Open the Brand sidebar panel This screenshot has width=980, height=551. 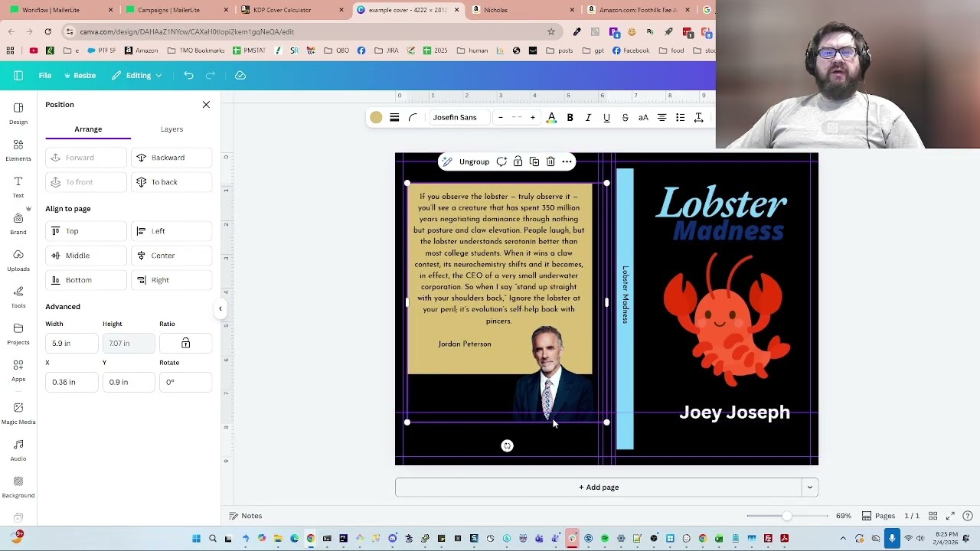pyautogui.click(x=18, y=223)
